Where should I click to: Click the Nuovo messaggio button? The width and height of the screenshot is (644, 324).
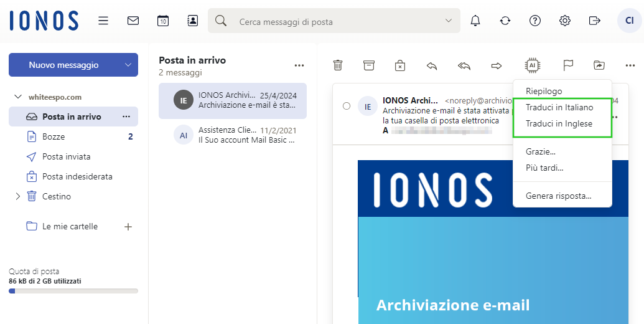point(63,65)
